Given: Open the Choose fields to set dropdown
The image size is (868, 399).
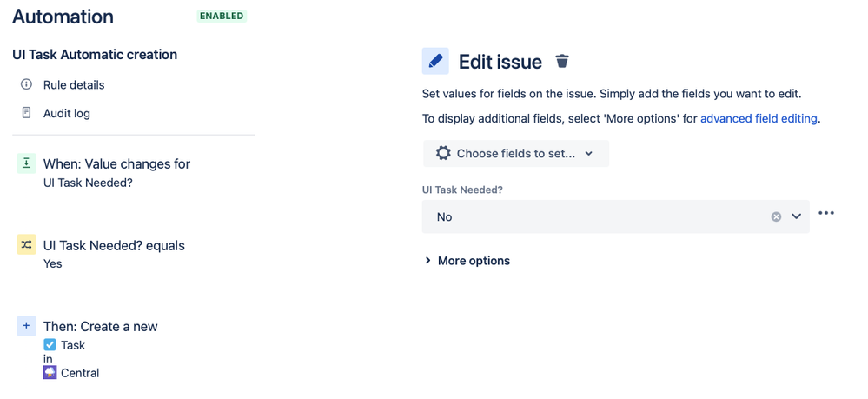Looking at the screenshot, I should [516, 154].
